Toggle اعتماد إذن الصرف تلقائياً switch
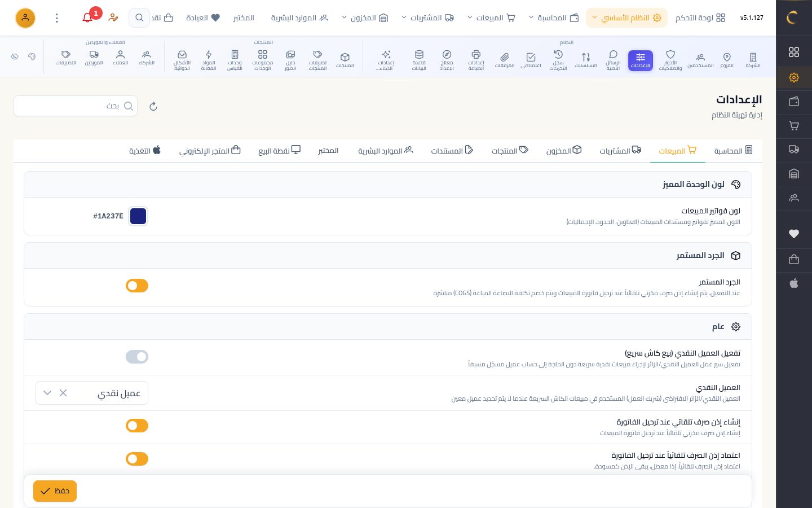 [x=137, y=459]
